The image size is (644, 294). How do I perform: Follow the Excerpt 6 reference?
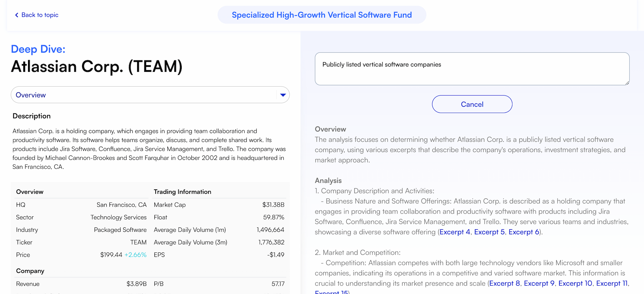[x=524, y=232]
